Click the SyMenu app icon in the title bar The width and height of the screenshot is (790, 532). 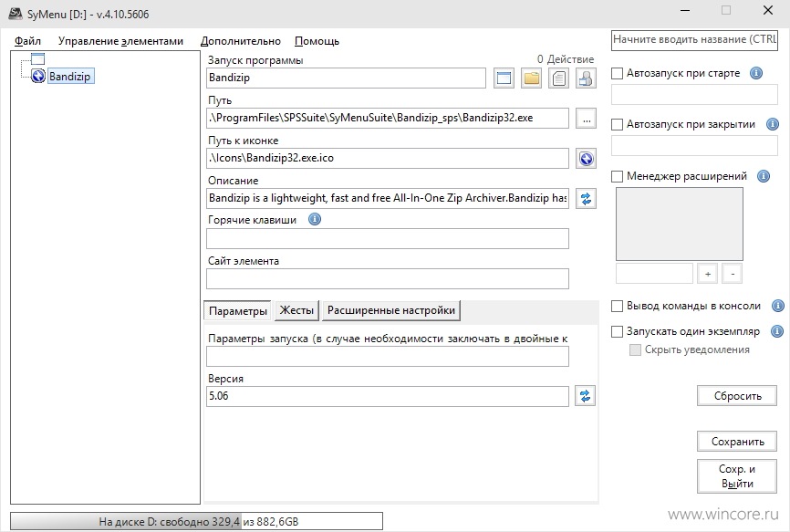(16, 14)
